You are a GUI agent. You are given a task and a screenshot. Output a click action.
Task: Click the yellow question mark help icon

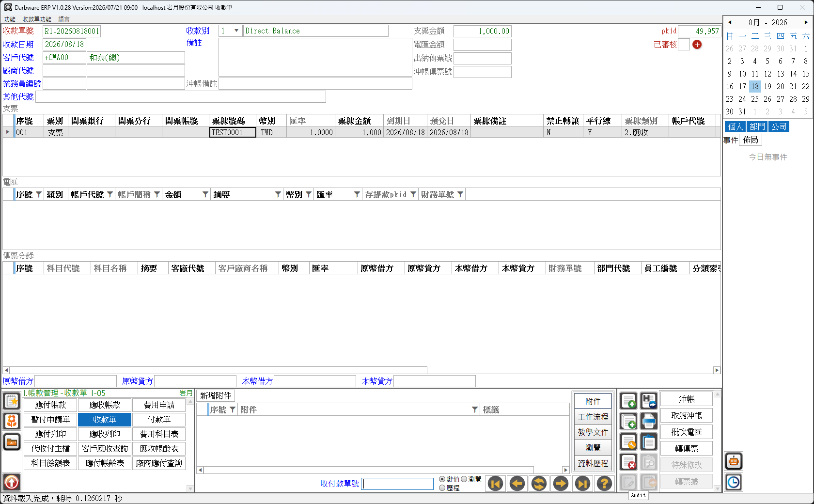pos(605,483)
